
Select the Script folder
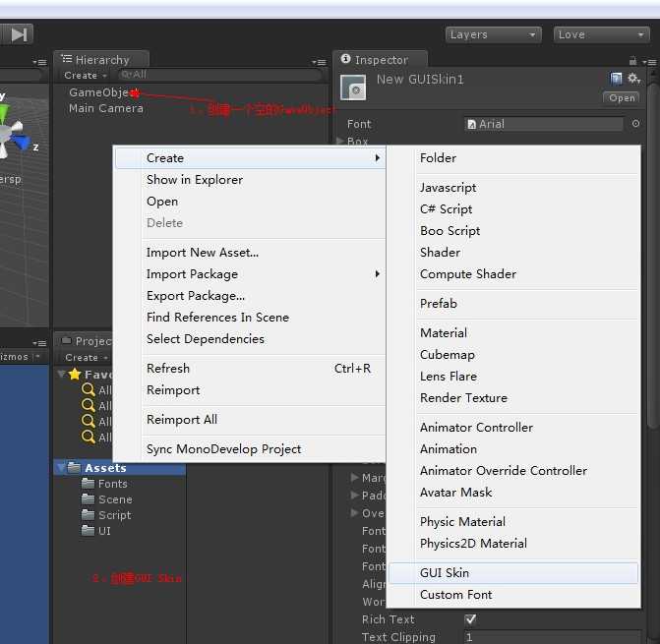[106, 515]
